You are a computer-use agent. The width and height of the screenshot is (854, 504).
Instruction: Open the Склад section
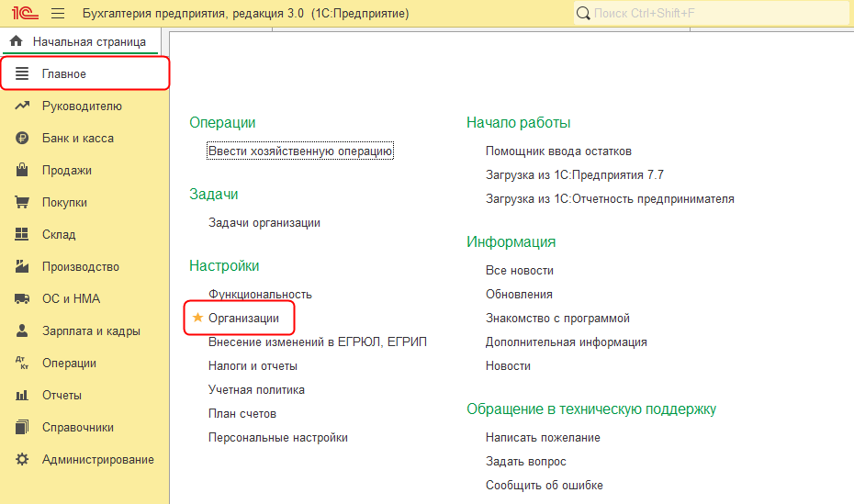(85, 234)
